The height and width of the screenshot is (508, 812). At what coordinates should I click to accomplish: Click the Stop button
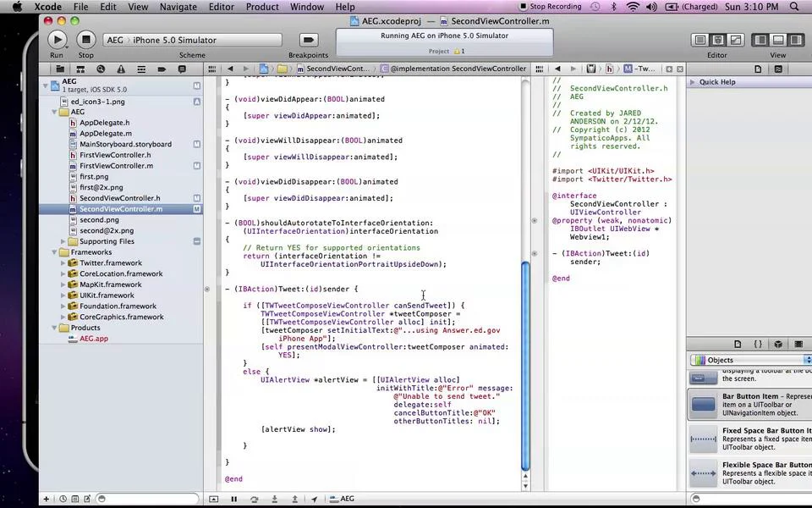pos(86,40)
